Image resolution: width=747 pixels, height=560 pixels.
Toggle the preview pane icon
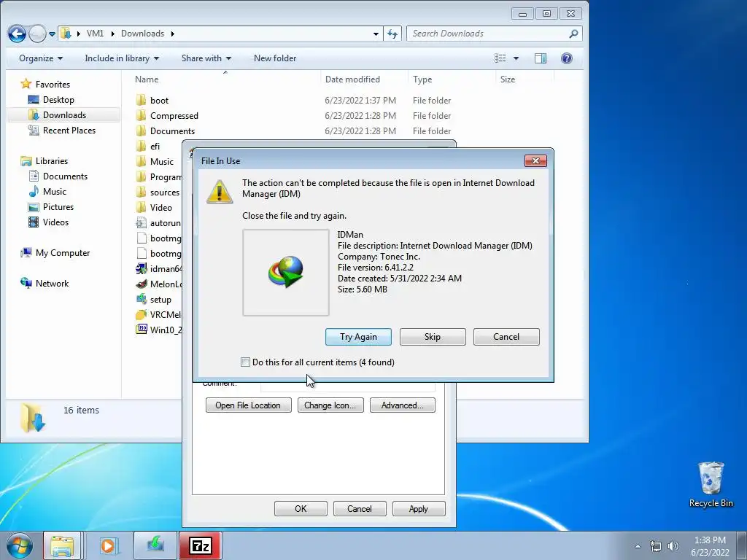541,58
